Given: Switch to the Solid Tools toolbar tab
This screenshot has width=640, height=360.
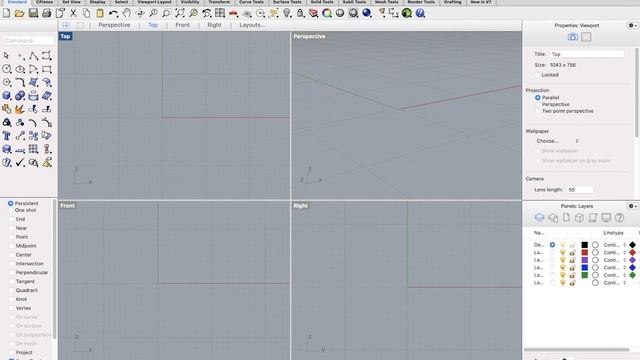Looking at the screenshot, I should coord(322,2).
